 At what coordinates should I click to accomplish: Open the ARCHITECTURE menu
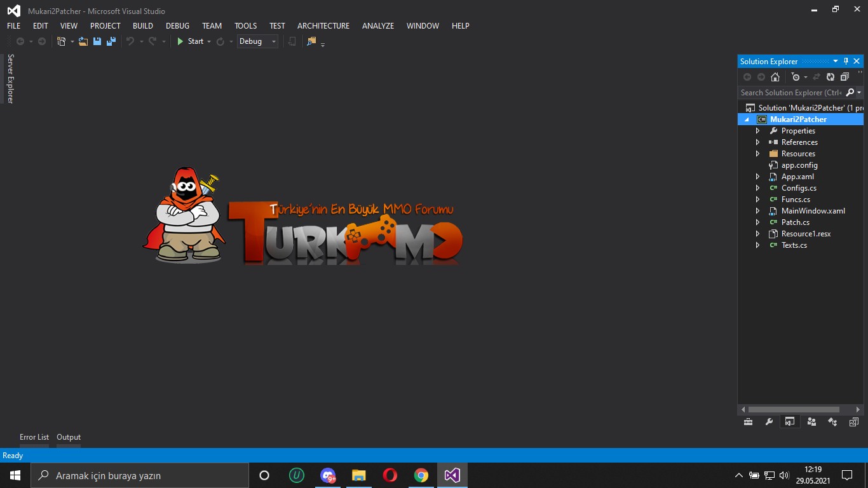323,26
